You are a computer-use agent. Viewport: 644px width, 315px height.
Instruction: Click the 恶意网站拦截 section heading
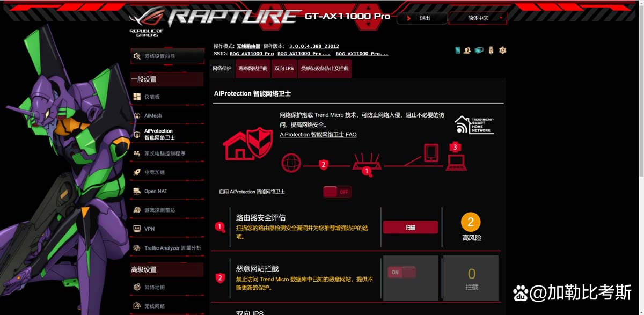click(258, 268)
